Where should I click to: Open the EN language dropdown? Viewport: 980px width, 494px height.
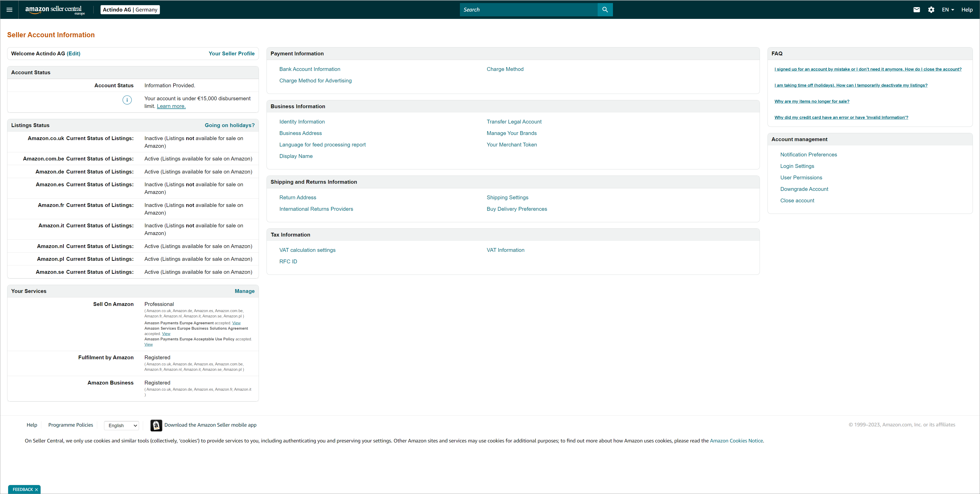tap(948, 10)
